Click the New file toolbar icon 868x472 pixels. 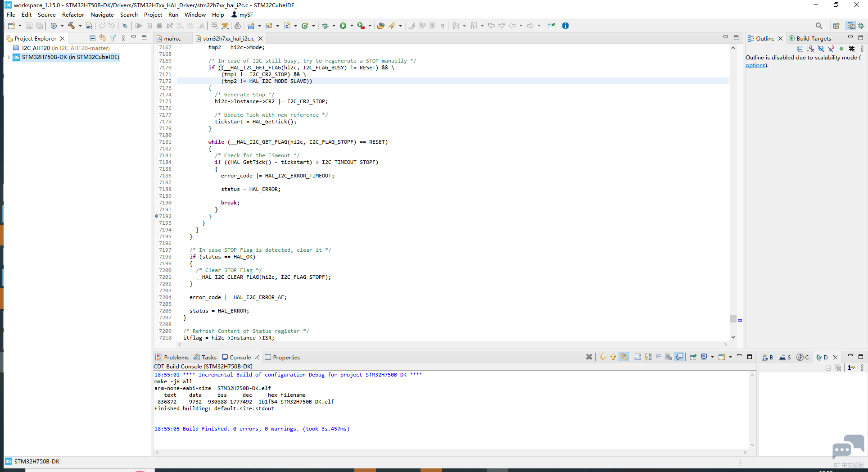point(11,26)
